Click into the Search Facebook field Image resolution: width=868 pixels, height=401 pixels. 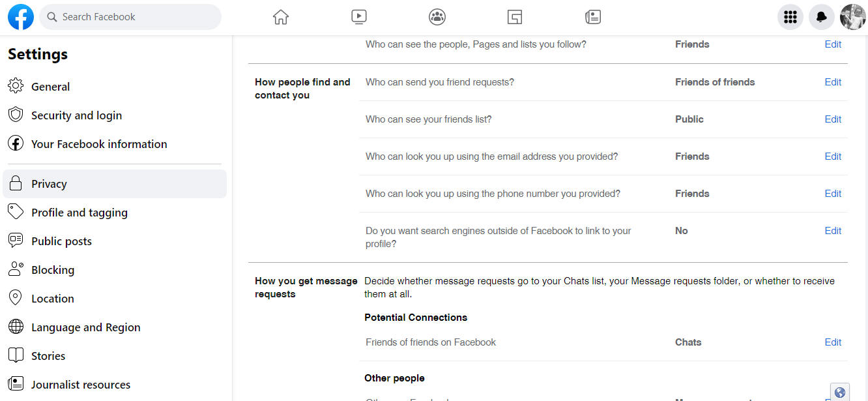(130, 17)
